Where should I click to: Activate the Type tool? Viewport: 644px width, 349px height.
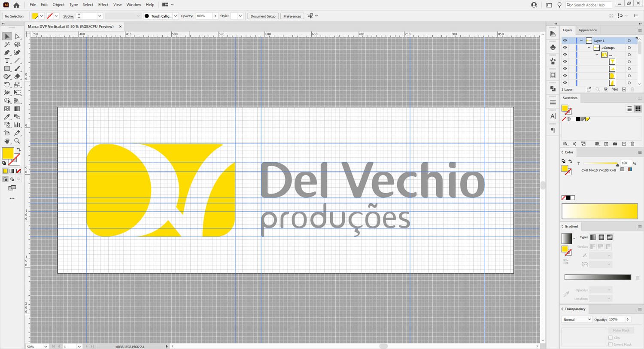click(x=7, y=61)
